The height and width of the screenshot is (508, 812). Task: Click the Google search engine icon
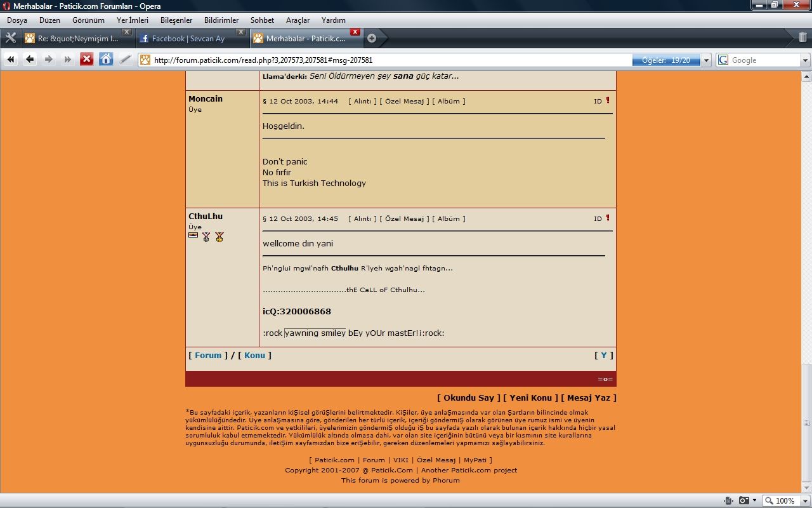[x=723, y=60]
